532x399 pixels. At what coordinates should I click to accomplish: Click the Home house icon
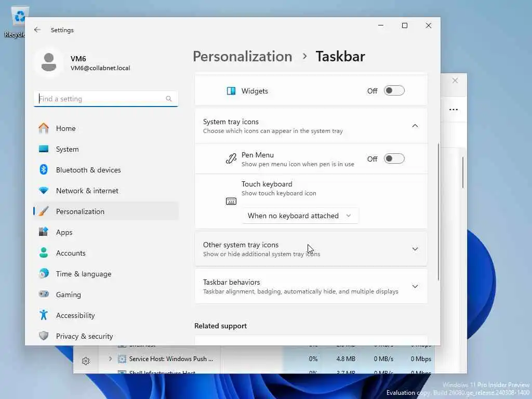pos(44,128)
